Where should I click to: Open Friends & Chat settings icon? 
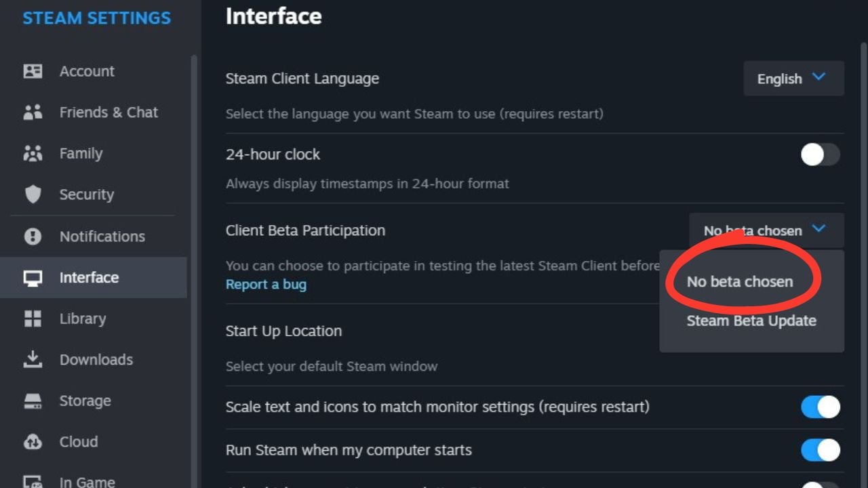tap(33, 112)
